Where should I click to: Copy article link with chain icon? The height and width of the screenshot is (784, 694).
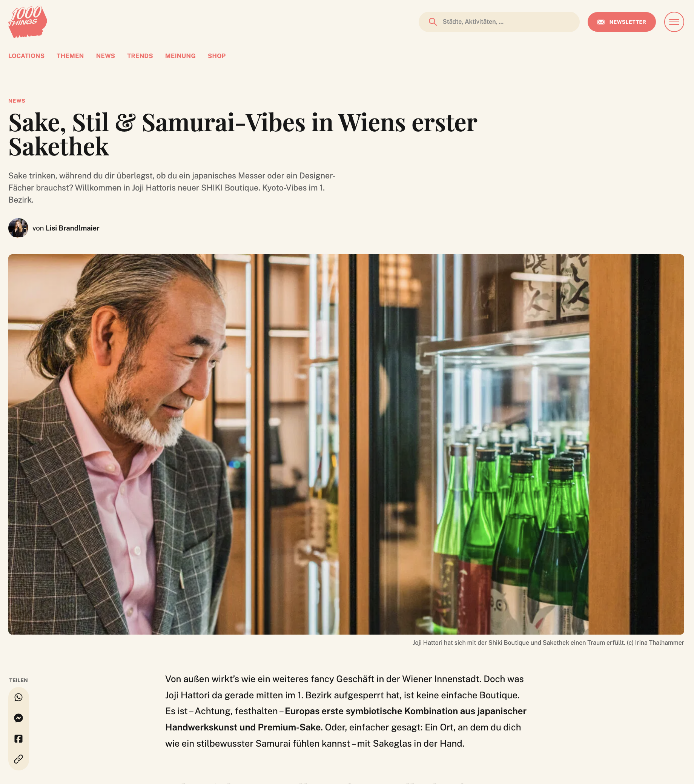(18, 759)
